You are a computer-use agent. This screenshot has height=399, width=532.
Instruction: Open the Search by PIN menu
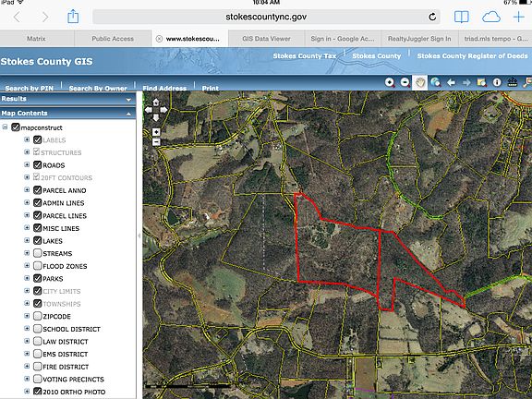(30, 88)
